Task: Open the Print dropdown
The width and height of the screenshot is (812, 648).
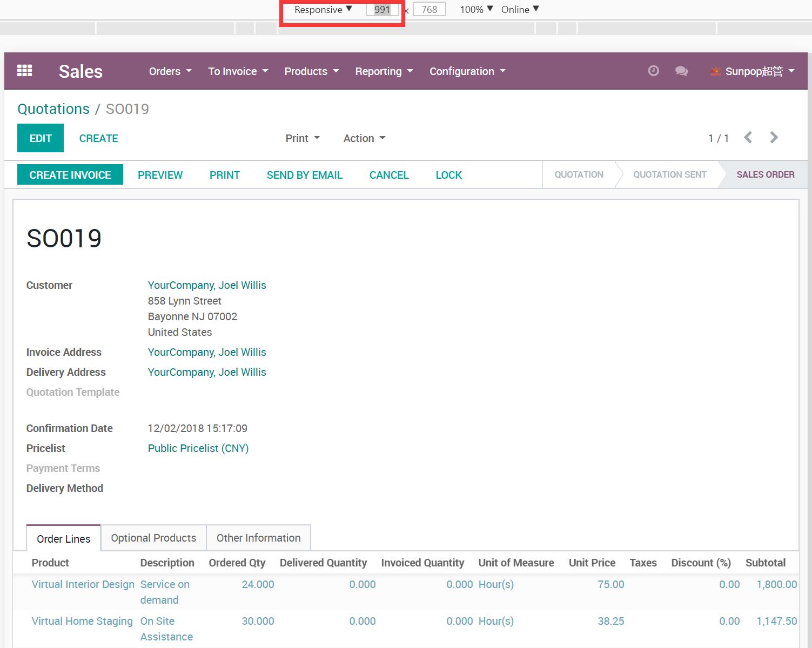Action: click(302, 138)
